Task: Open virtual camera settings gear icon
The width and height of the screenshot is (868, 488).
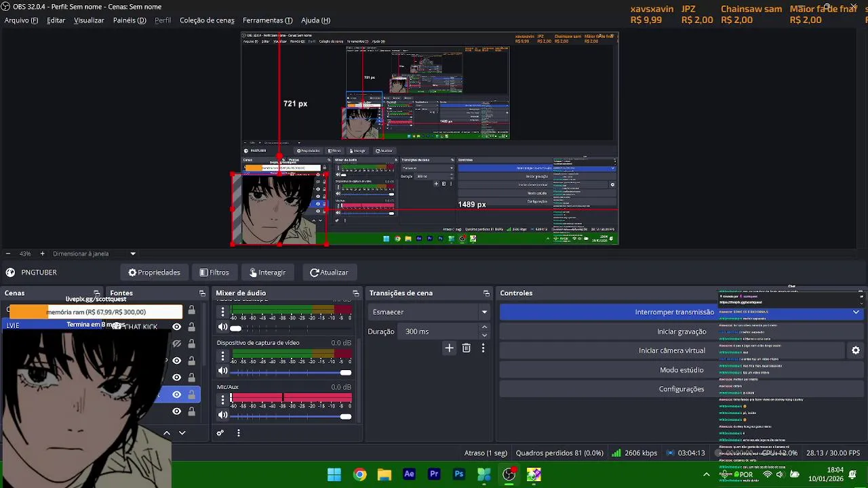Action: tap(855, 350)
